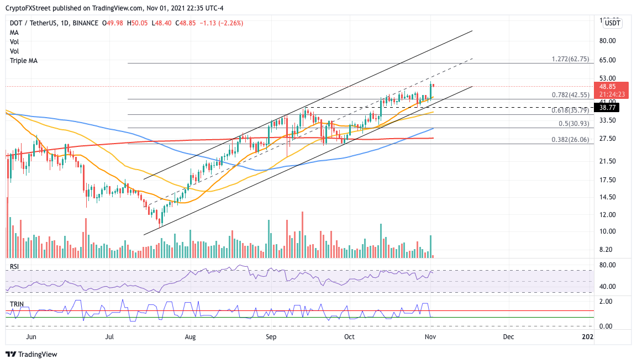This screenshot has width=637, height=364.
Task: Select the DOT / TetherUS symbol title
Action: coord(54,23)
